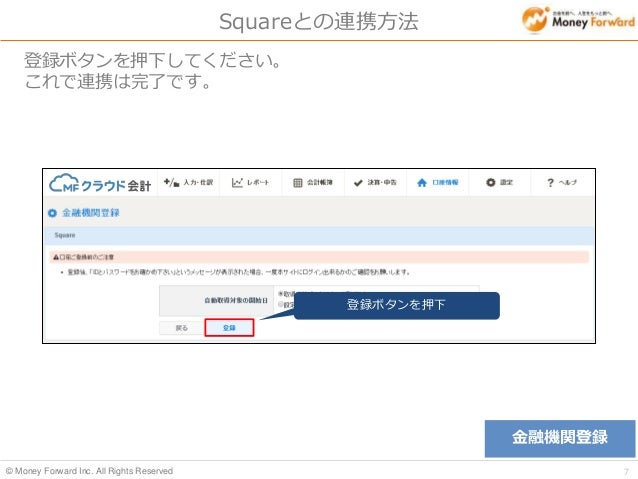The image size is (638, 479).
Task: Open the ヘルプ menu label
Action: pos(568,182)
